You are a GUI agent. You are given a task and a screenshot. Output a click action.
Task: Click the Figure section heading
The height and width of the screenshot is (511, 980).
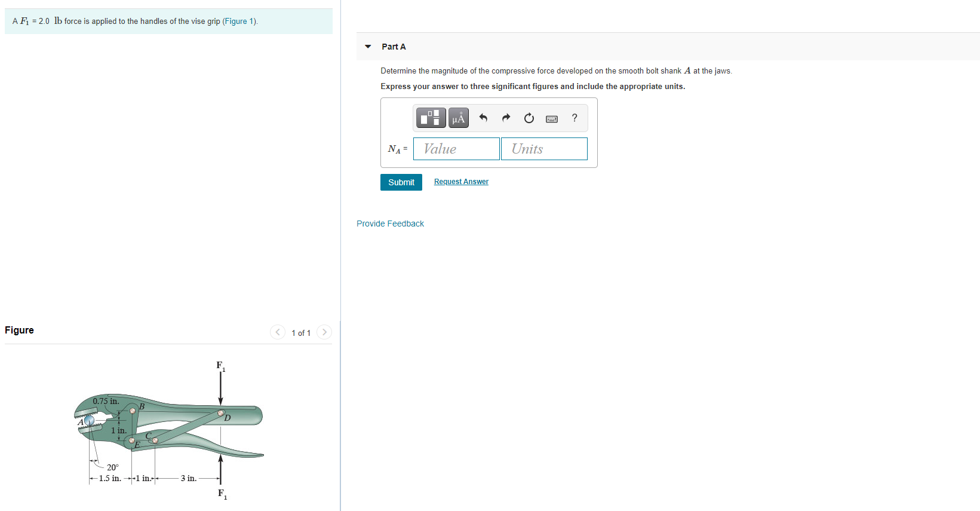pos(19,330)
